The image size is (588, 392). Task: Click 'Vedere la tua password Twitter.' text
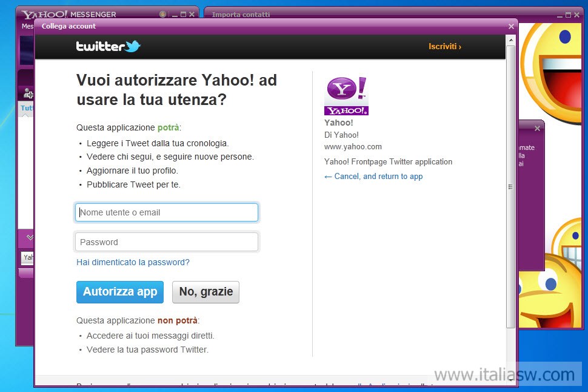tap(147, 350)
